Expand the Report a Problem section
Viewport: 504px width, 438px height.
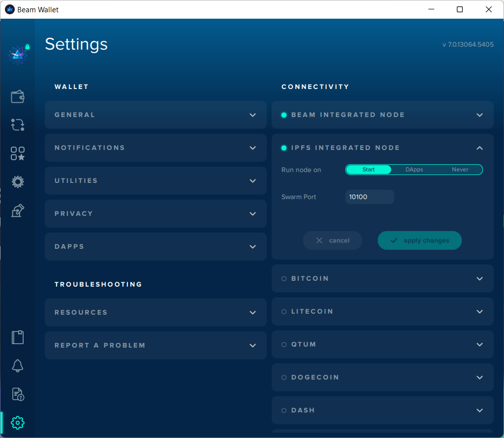tap(155, 346)
